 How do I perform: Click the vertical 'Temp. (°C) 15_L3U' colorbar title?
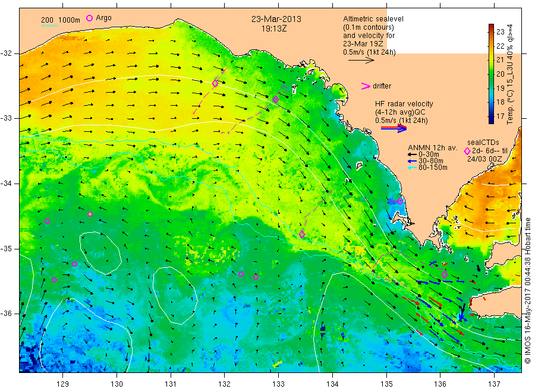pos(510,74)
